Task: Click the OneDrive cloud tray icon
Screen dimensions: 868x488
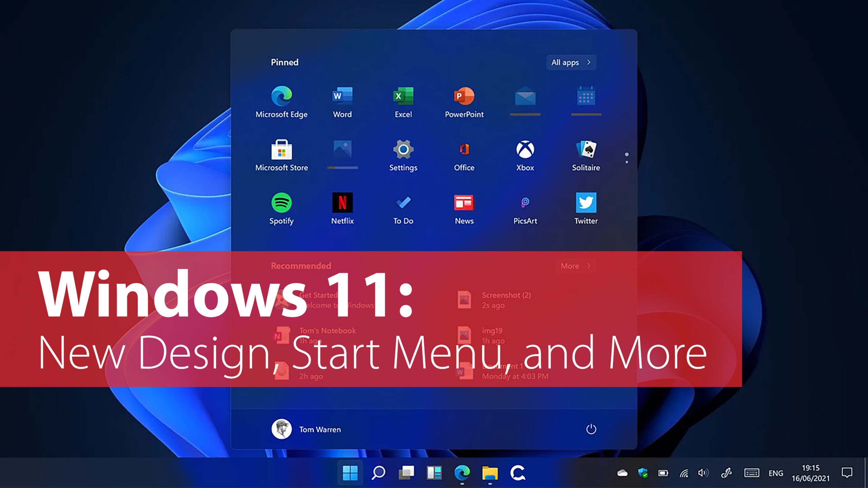Action: [x=622, y=473]
